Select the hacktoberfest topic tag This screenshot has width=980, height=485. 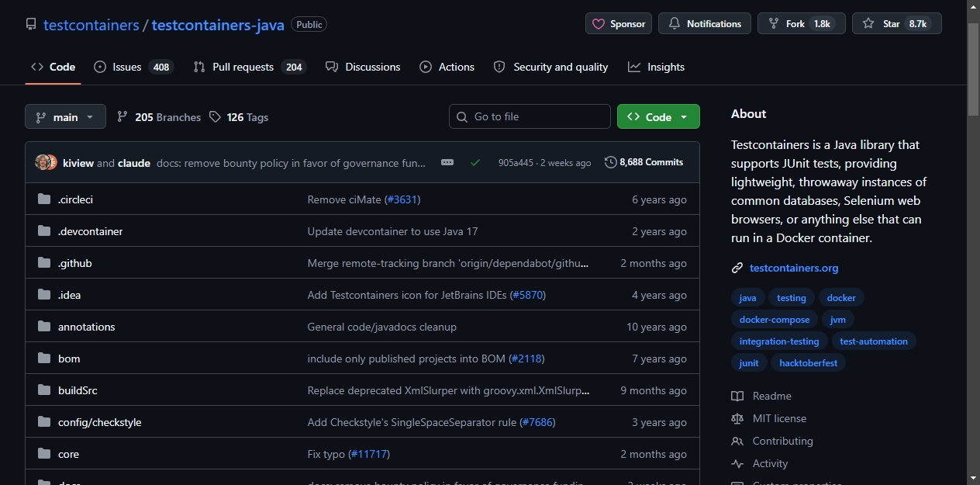808,363
